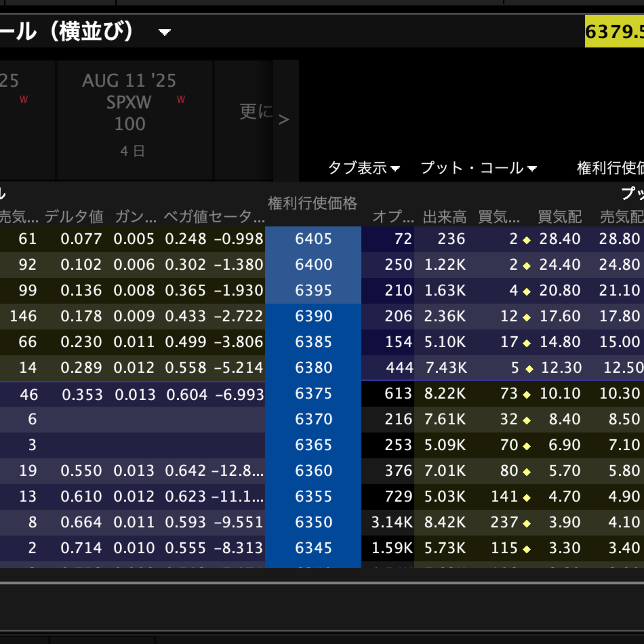Click the diamond icon next to bid 24.40
This screenshot has height=644, width=644.
click(527, 266)
